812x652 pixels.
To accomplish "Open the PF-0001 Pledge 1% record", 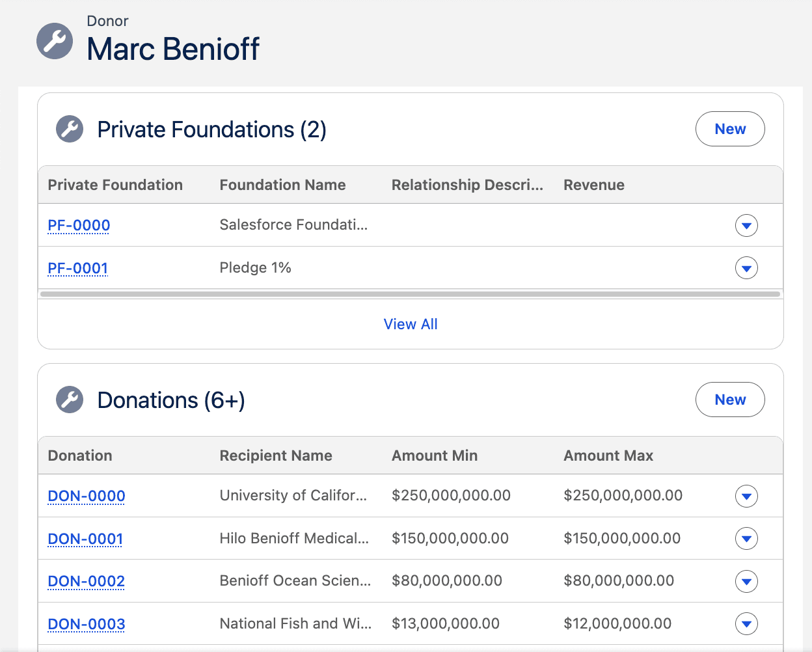I will [x=77, y=267].
